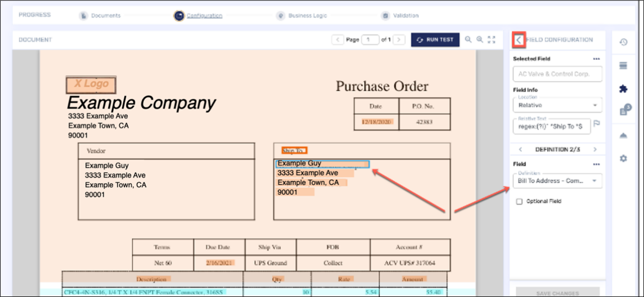
Task: Enable the Optional Field checkbox
Action: (x=519, y=201)
